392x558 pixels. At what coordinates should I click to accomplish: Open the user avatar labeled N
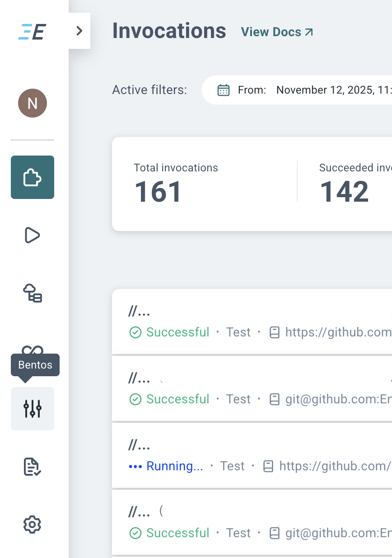[x=33, y=103]
